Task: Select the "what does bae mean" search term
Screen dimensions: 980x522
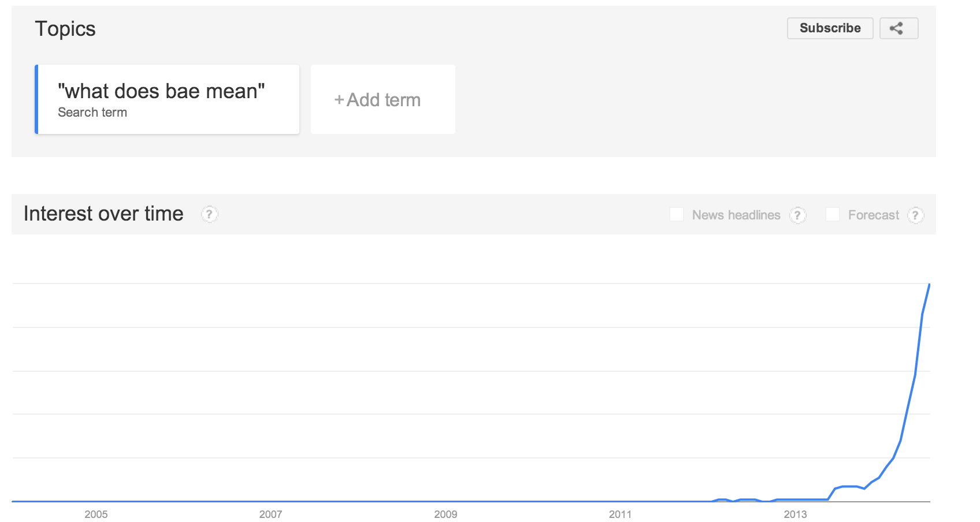Action: [168, 99]
